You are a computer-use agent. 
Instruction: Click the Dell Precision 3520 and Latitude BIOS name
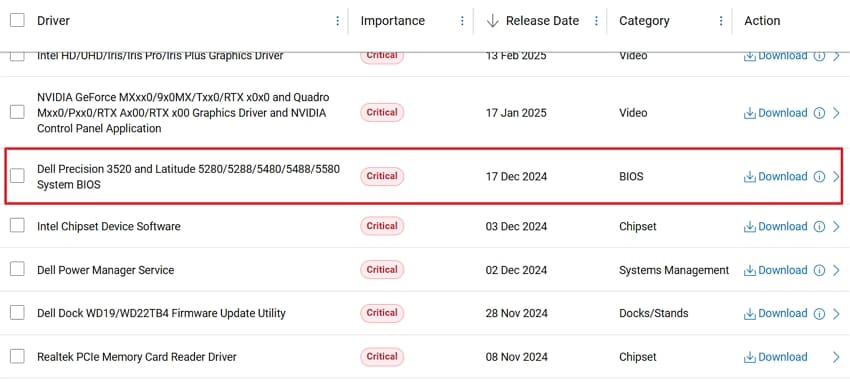[189, 177]
